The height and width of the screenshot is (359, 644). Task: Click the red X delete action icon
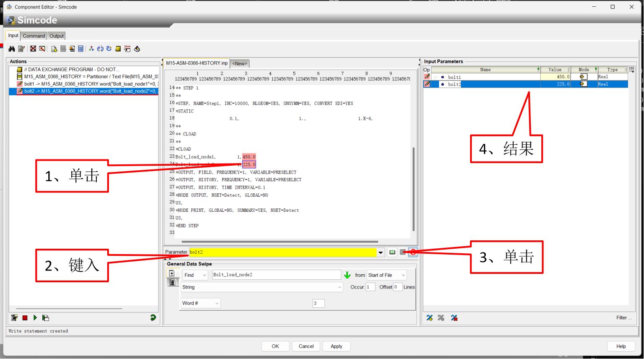33,49
